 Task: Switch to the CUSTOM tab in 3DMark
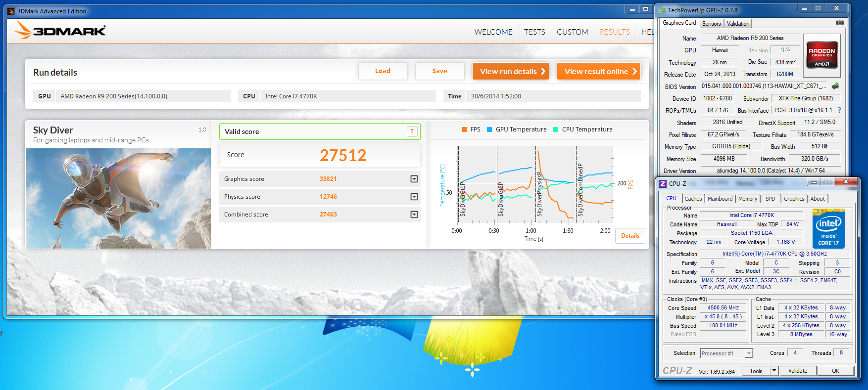573,32
